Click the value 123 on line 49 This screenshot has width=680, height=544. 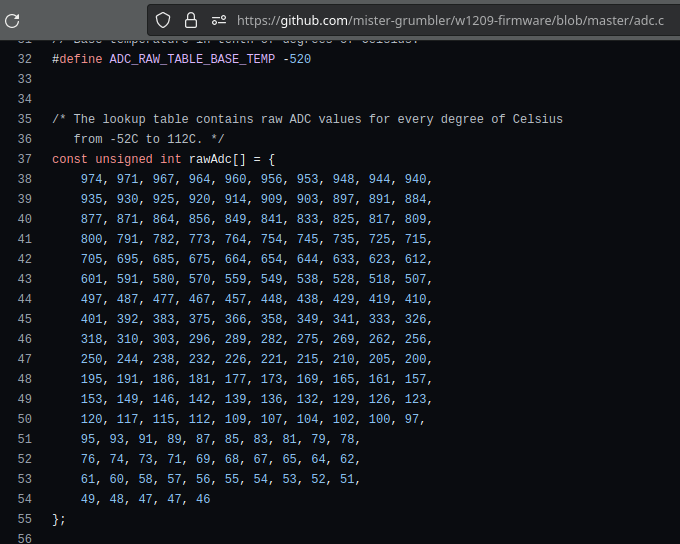tap(415, 399)
